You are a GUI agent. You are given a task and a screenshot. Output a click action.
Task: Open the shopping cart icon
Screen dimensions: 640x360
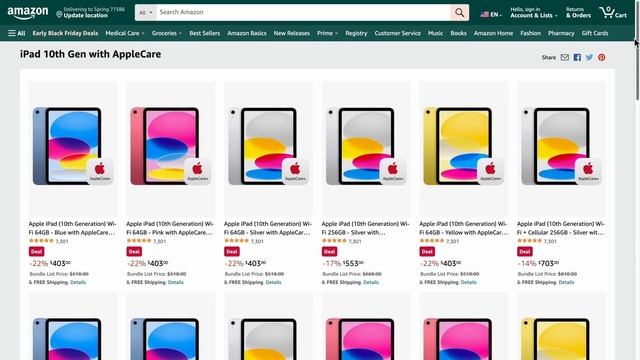[x=613, y=13]
